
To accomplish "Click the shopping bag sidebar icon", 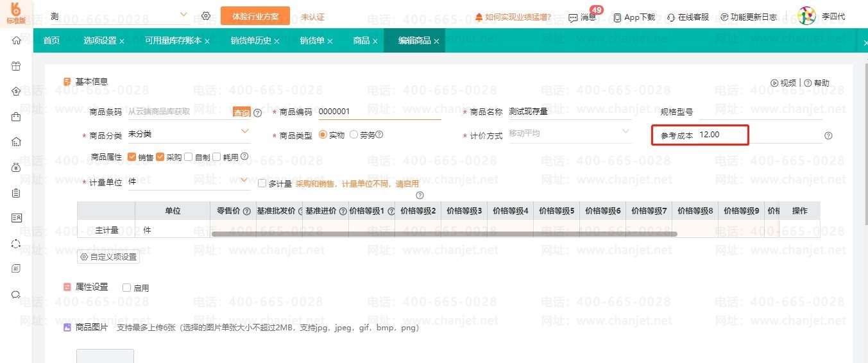I will pos(16,117).
